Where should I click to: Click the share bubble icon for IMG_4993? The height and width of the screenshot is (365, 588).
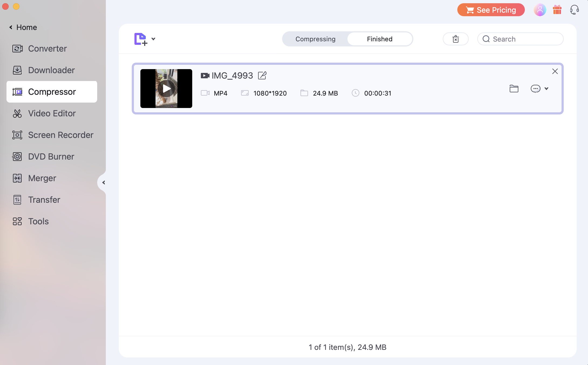(535, 89)
